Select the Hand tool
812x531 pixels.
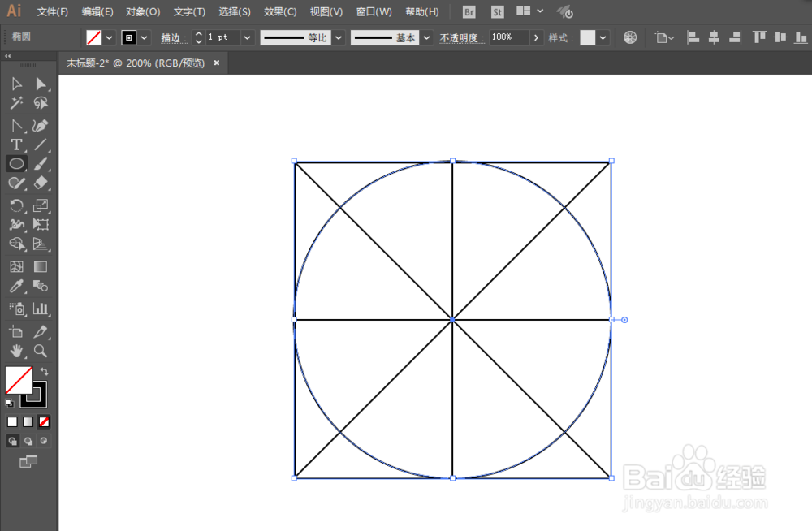[15, 352]
